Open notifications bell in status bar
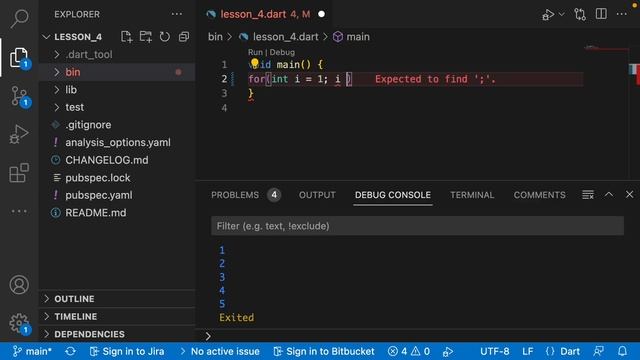The image size is (640, 360). [622, 351]
